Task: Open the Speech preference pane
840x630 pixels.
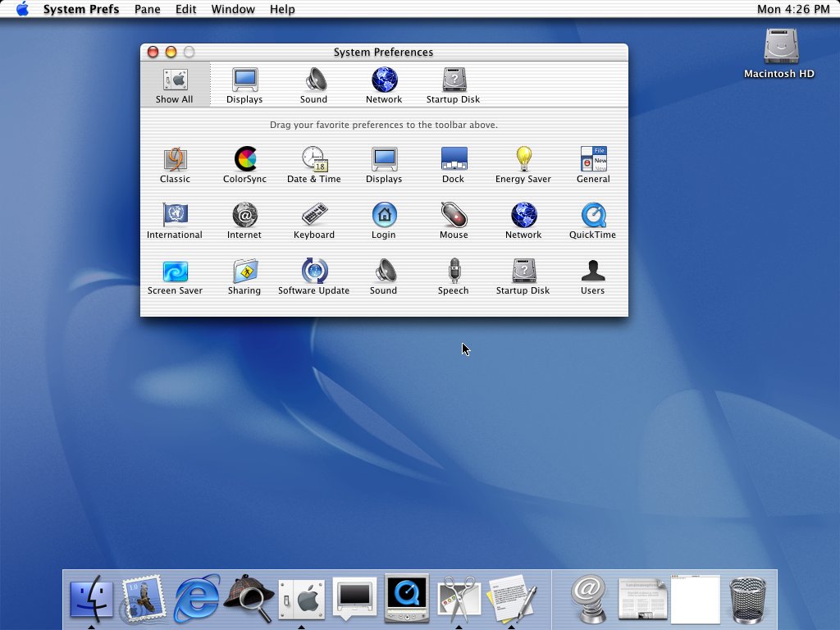Action: [453, 276]
